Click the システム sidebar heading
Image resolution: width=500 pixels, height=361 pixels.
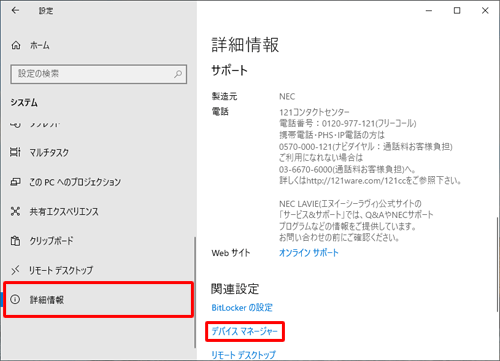click(24, 102)
